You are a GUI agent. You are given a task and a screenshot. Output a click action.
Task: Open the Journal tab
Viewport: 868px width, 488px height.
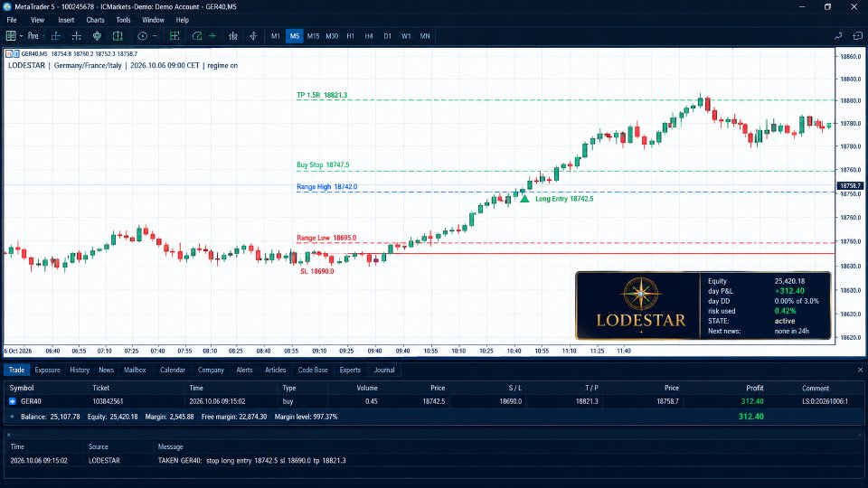[x=384, y=370]
